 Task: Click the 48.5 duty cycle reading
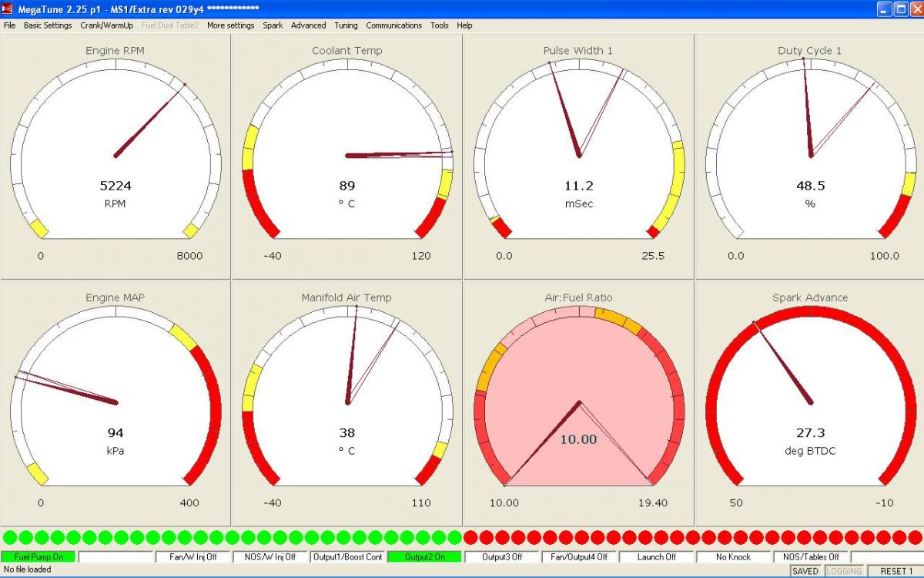pos(810,186)
